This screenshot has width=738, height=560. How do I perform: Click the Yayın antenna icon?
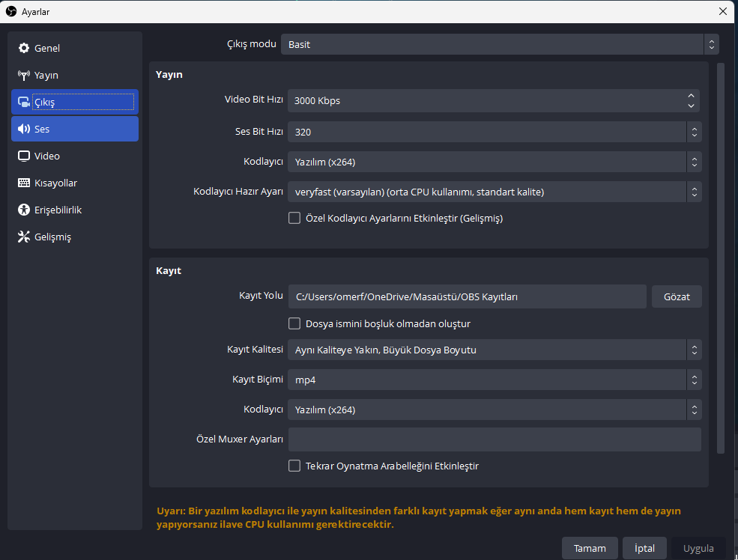[x=23, y=75]
